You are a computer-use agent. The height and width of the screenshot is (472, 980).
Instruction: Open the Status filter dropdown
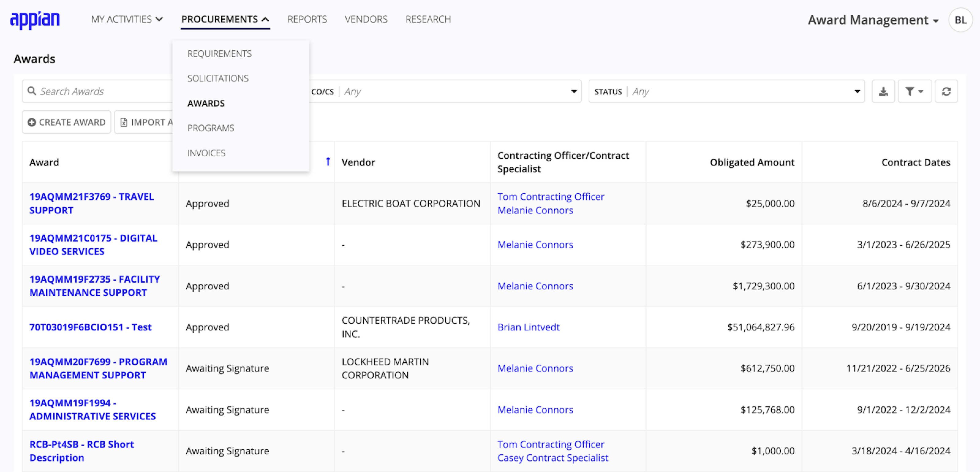pos(727,91)
